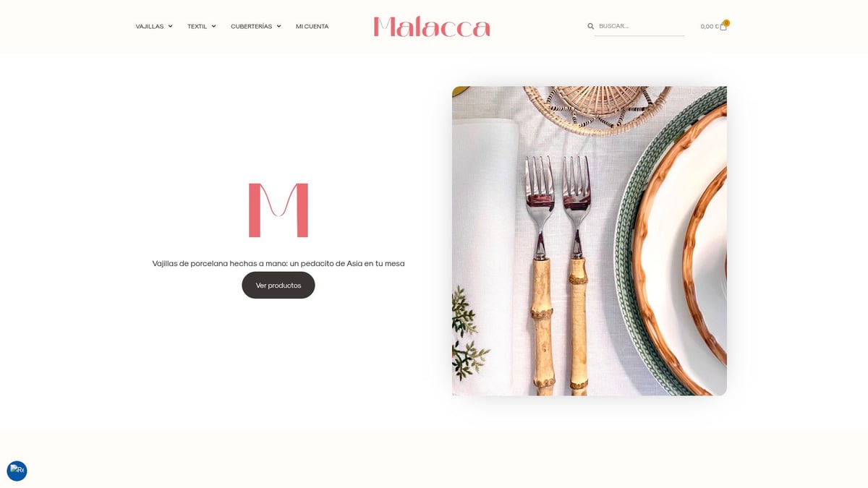Click the table setting hero photo
The height and width of the screenshot is (488, 868).
pyautogui.click(x=590, y=241)
